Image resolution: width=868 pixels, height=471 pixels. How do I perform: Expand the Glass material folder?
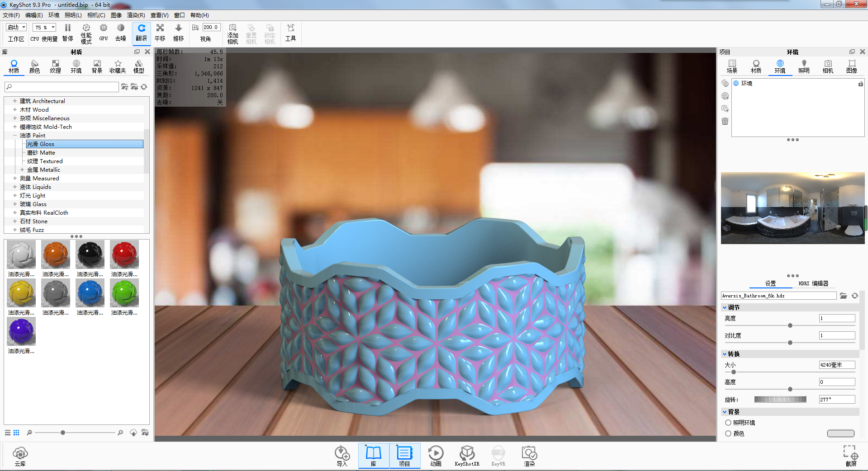click(15, 204)
